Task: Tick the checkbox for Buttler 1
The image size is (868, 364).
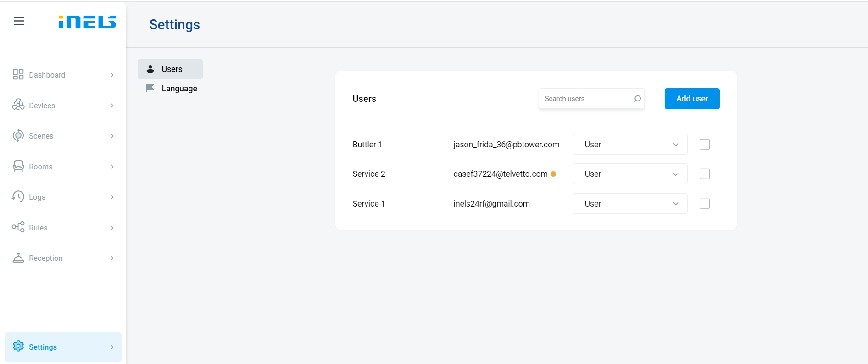Action: [704, 145]
